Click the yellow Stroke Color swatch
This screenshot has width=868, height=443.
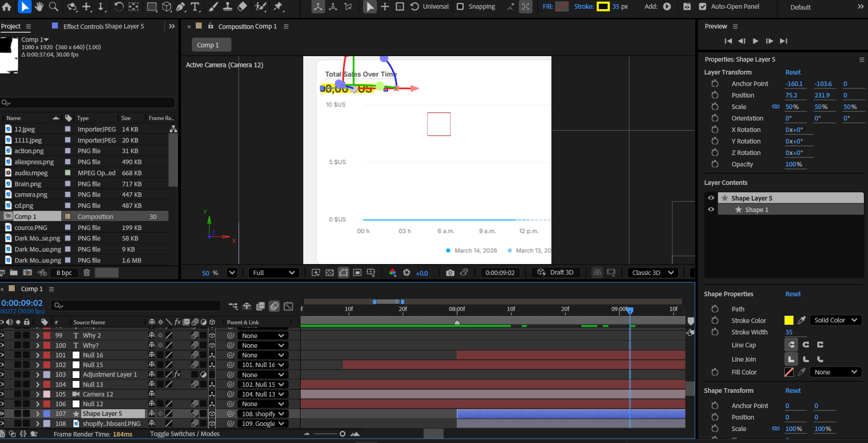(789, 320)
